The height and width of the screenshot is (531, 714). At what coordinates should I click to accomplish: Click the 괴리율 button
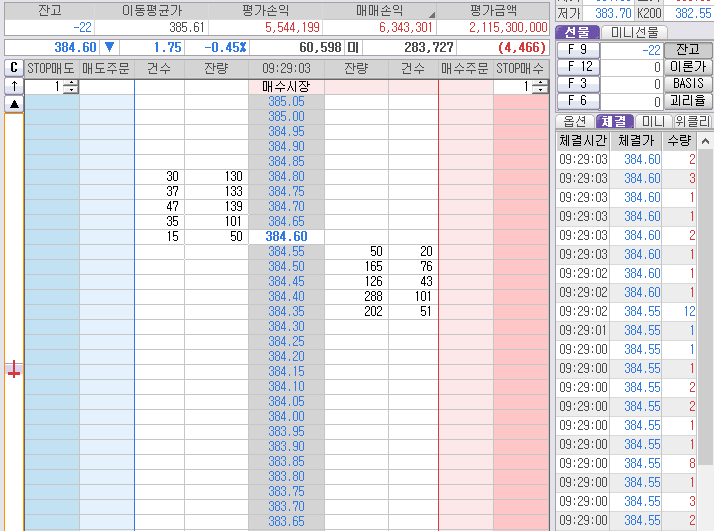point(688,101)
